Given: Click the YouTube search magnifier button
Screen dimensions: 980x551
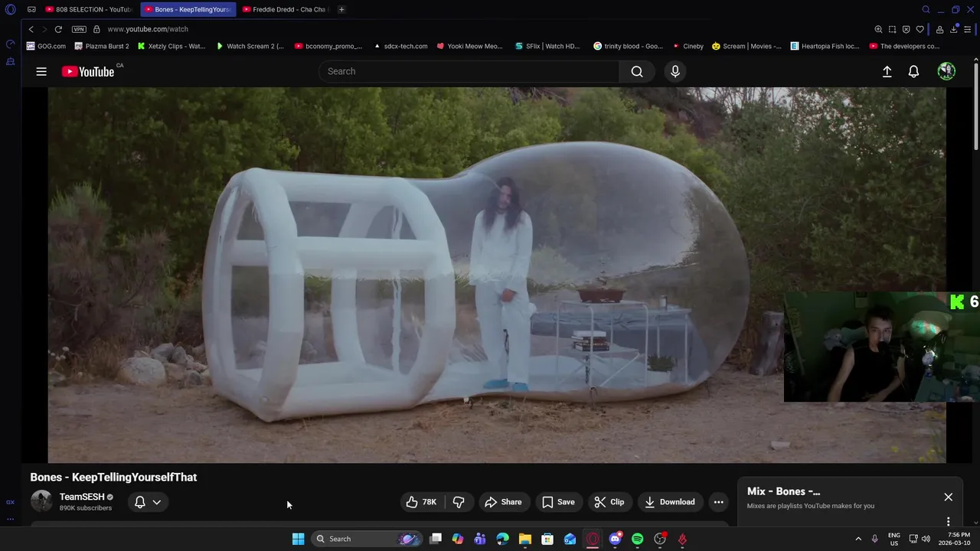Looking at the screenshot, I should pos(637,71).
